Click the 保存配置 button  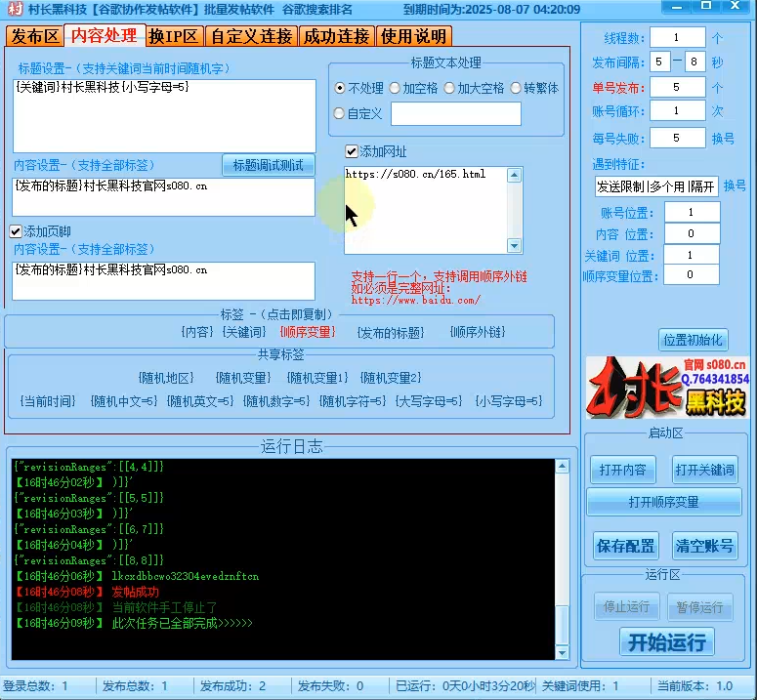pyautogui.click(x=625, y=547)
